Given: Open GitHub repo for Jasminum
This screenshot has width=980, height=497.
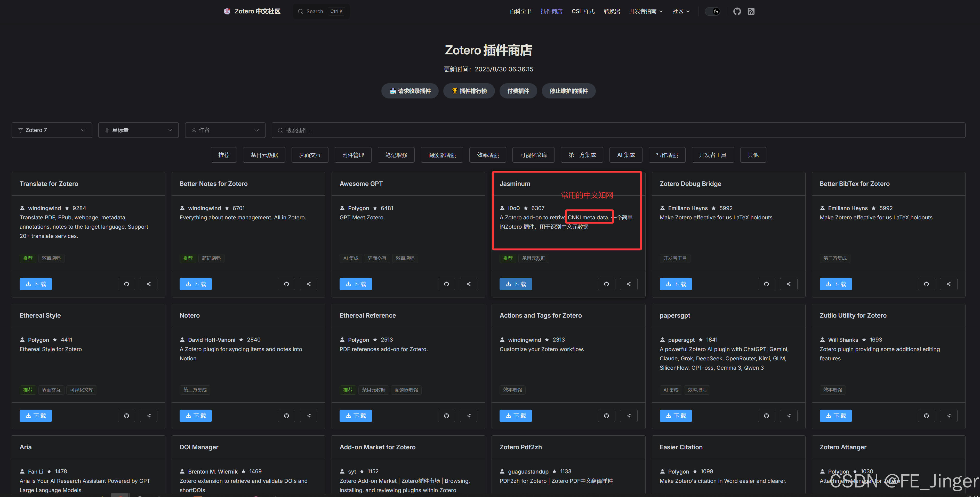Looking at the screenshot, I should click(606, 284).
